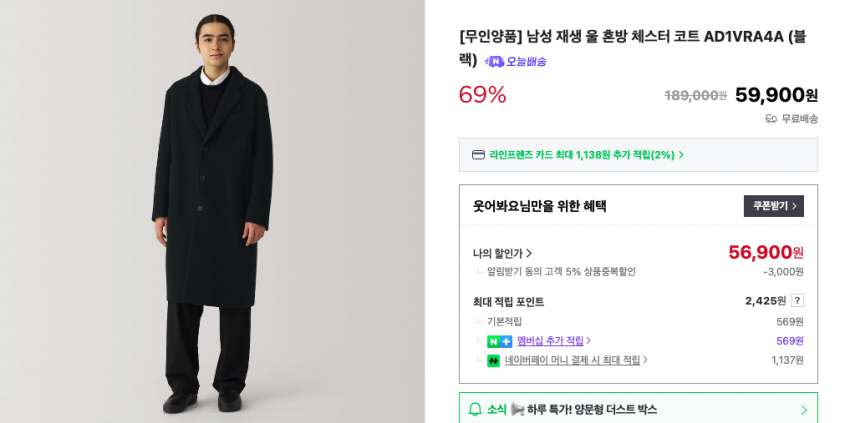
Task: Open the question mark help for 최대 적립 포인트
Action: point(797,301)
